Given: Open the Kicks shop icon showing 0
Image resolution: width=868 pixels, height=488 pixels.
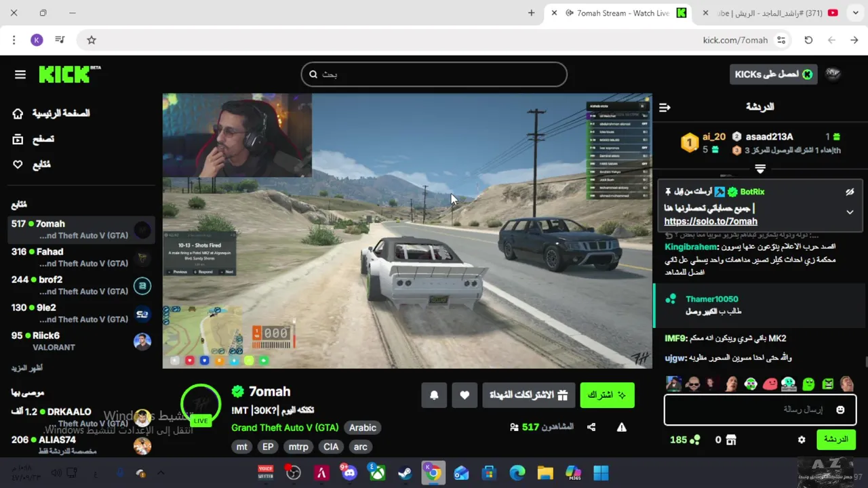Looking at the screenshot, I should click(731, 440).
